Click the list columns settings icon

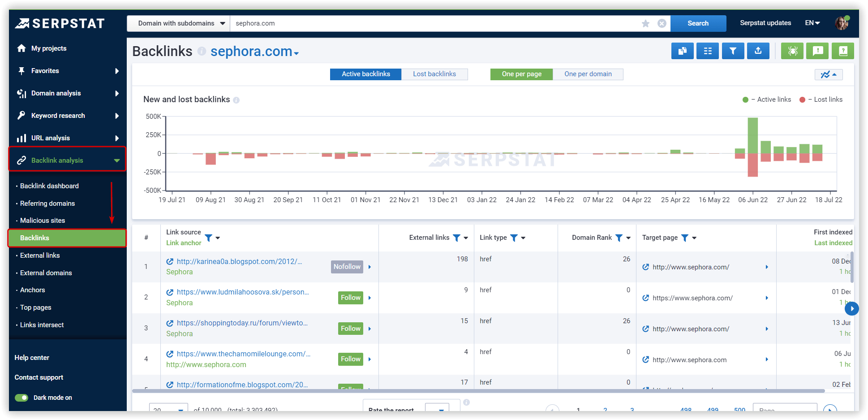[707, 51]
